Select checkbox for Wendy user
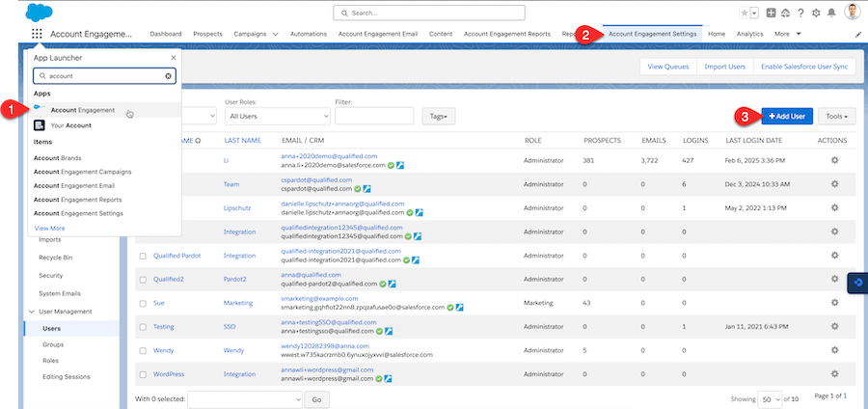This screenshot has height=409, width=868. (x=143, y=351)
